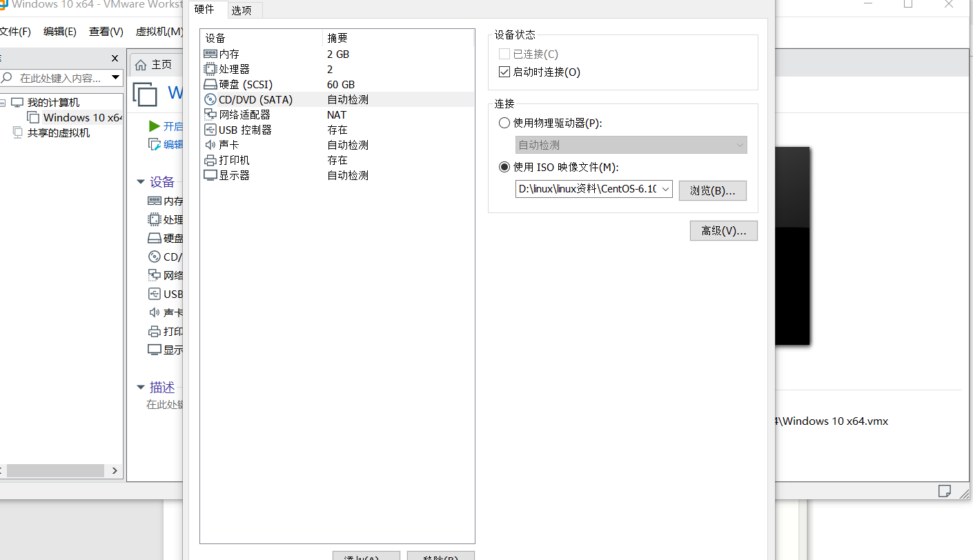This screenshot has width=973, height=560.
Task: Click the edit settings icon in main window
Action: (x=155, y=144)
